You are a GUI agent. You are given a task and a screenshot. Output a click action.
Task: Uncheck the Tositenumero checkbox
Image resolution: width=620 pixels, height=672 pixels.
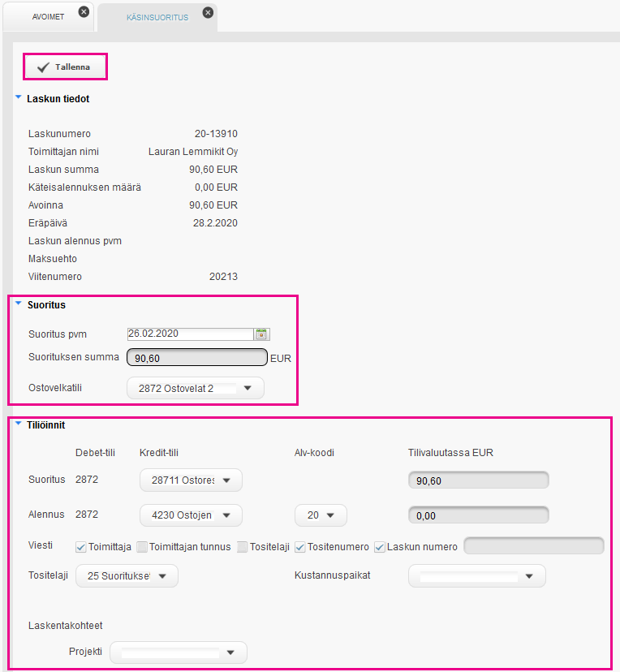(300, 547)
